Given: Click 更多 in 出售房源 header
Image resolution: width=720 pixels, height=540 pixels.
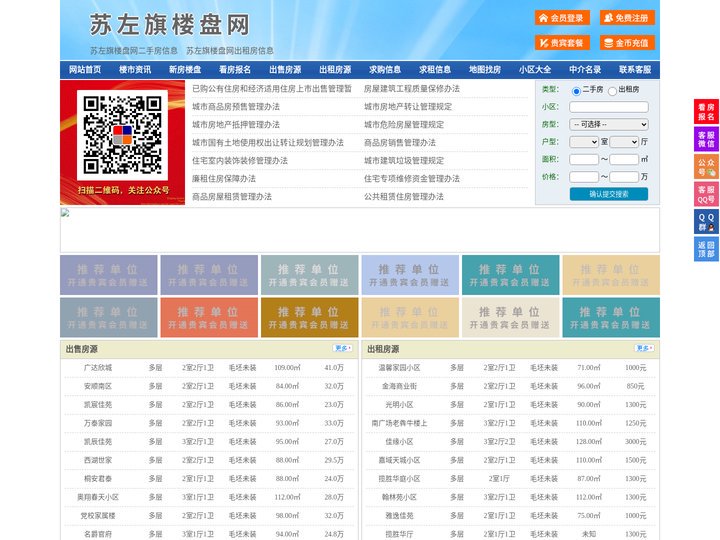Looking at the screenshot, I should point(343,349).
